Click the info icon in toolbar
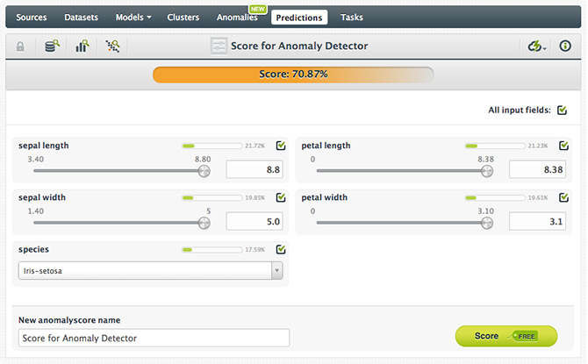Viewport: 588px width, 364px height. click(565, 46)
